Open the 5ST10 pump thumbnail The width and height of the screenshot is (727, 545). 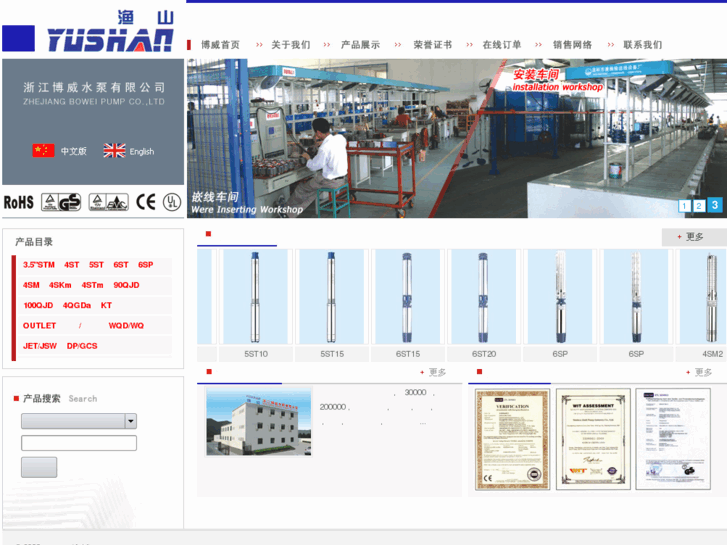(255, 297)
